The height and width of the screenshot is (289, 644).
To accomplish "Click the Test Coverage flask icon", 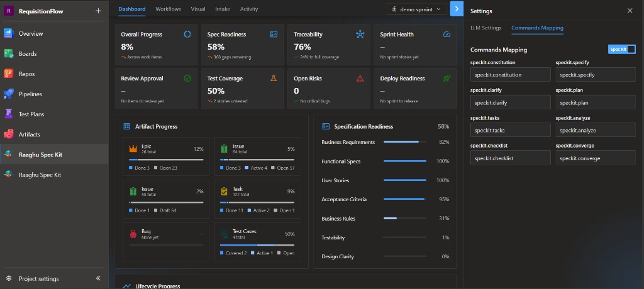I will [274, 79].
